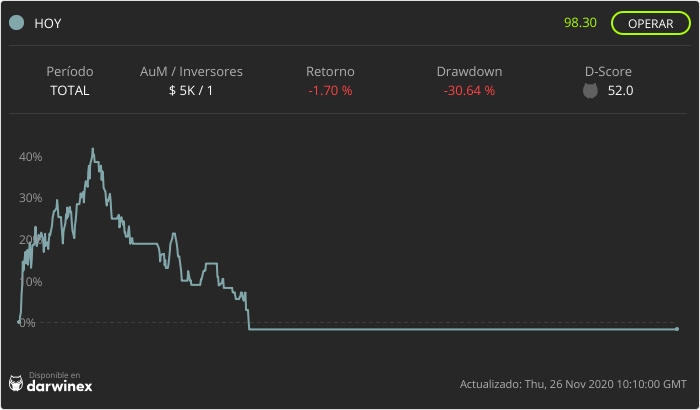Click the AuM / Inversores heading

tap(191, 71)
